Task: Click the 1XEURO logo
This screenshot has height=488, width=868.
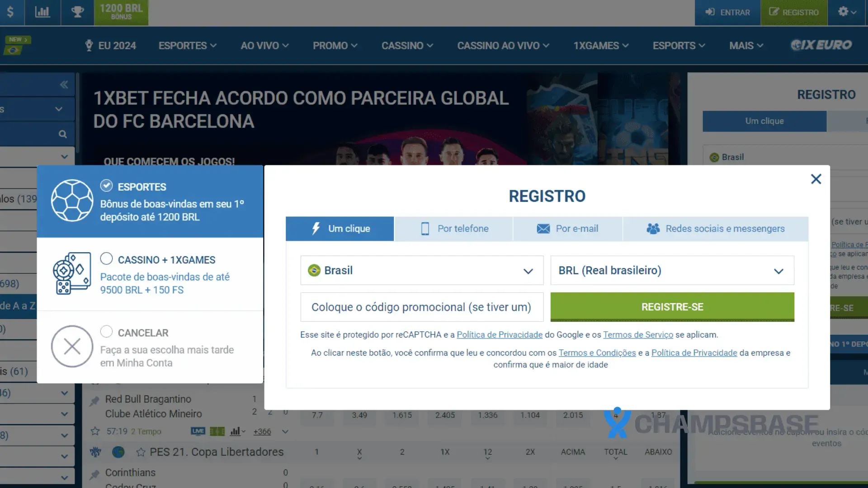Action: tap(821, 45)
